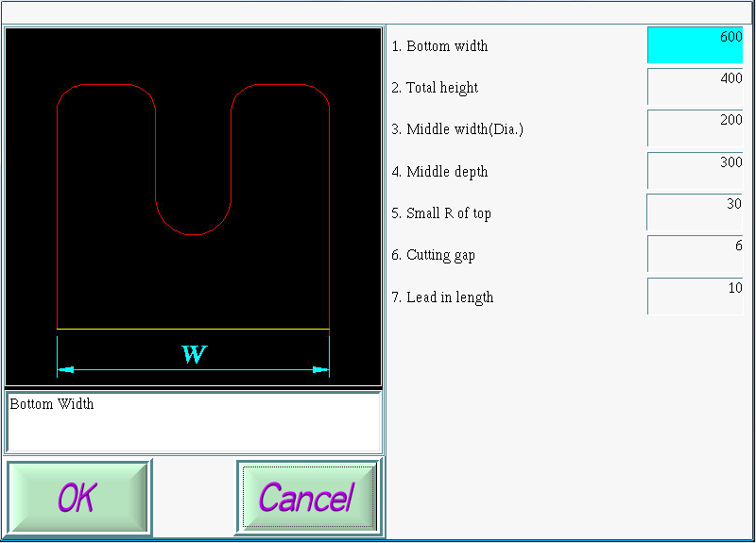Click the "1. Bottom width" label

click(439, 46)
